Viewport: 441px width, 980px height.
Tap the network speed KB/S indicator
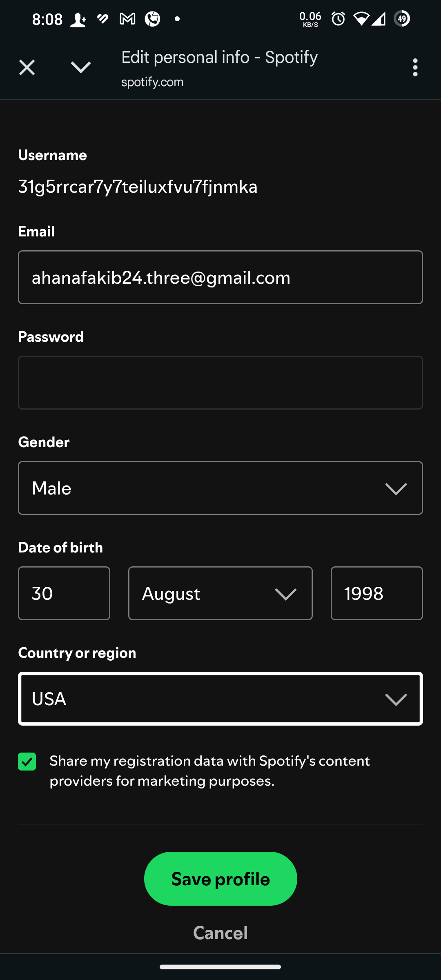(x=310, y=19)
